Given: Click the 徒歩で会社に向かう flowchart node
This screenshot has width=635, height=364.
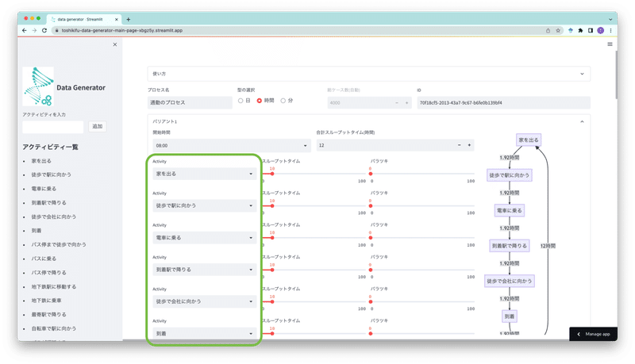Looking at the screenshot, I should click(x=510, y=281).
